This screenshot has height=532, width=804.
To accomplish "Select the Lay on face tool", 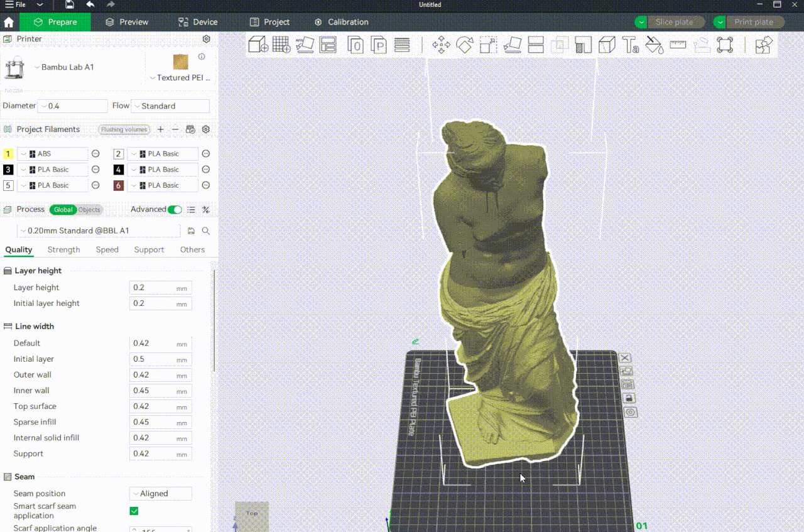I will click(512, 45).
